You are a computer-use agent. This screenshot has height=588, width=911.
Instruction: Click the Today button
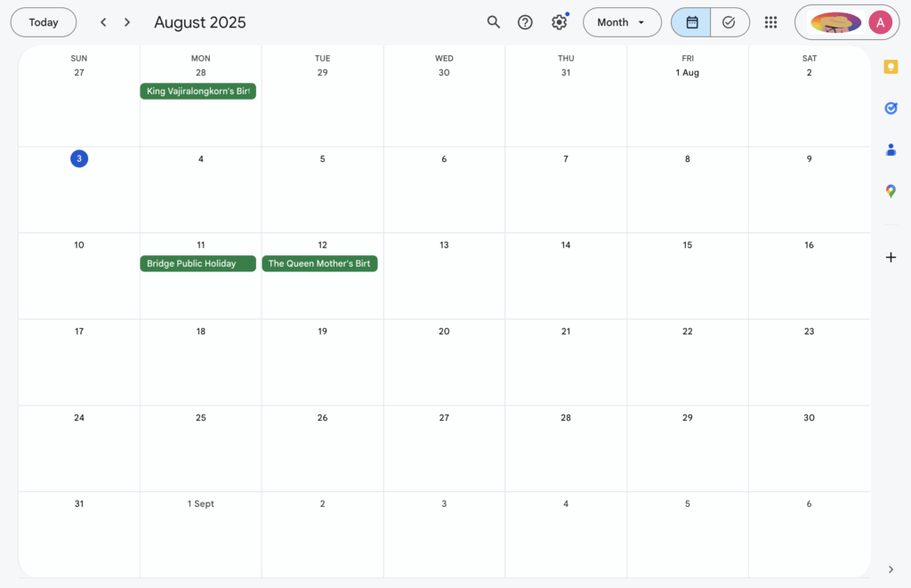(x=43, y=22)
